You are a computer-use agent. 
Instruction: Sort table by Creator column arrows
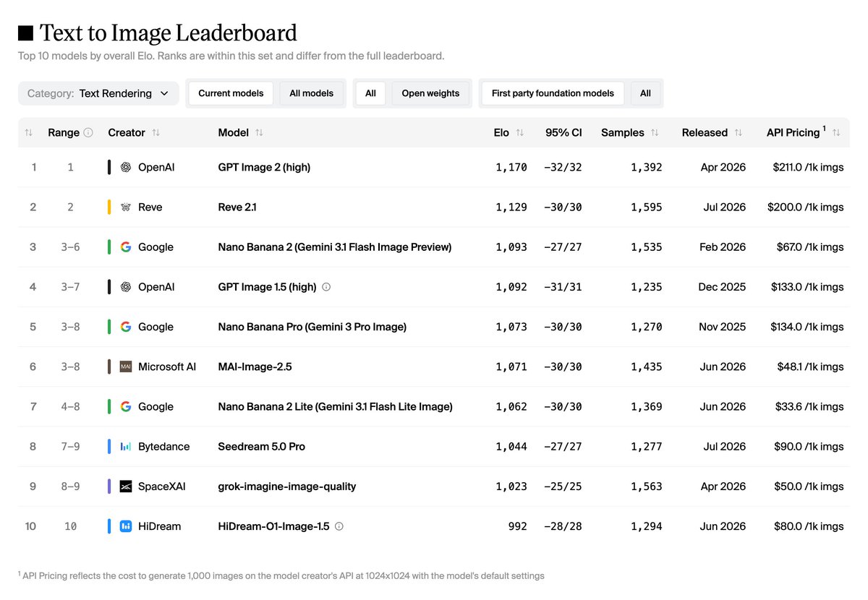coord(156,133)
